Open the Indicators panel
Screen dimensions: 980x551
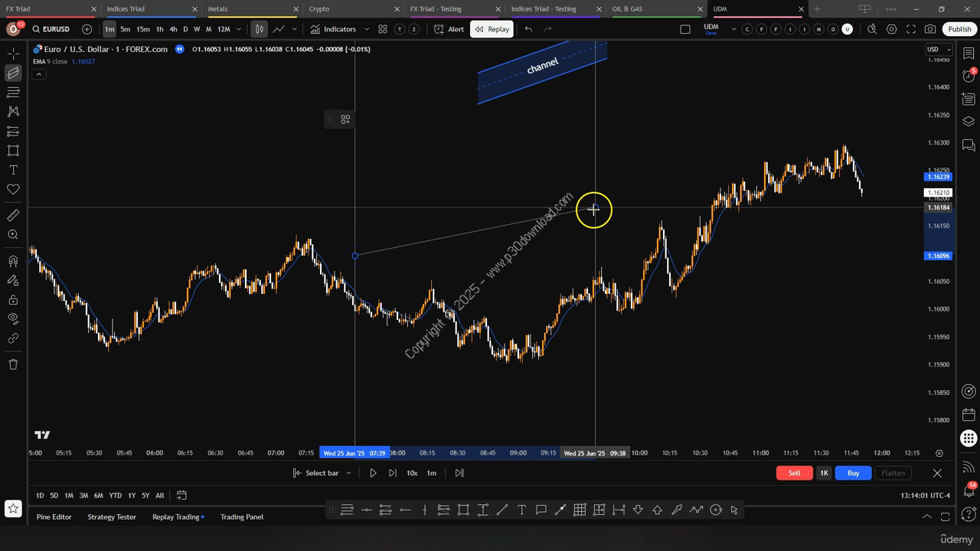coord(333,29)
